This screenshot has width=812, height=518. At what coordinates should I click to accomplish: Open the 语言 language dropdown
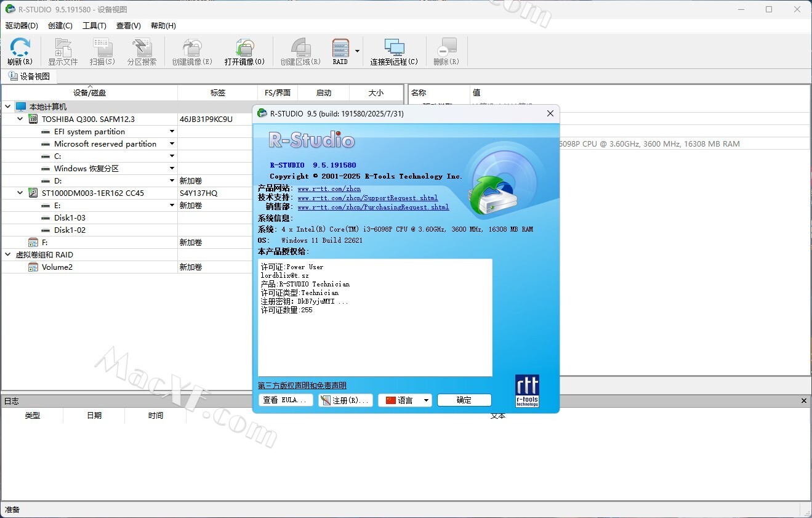click(405, 400)
